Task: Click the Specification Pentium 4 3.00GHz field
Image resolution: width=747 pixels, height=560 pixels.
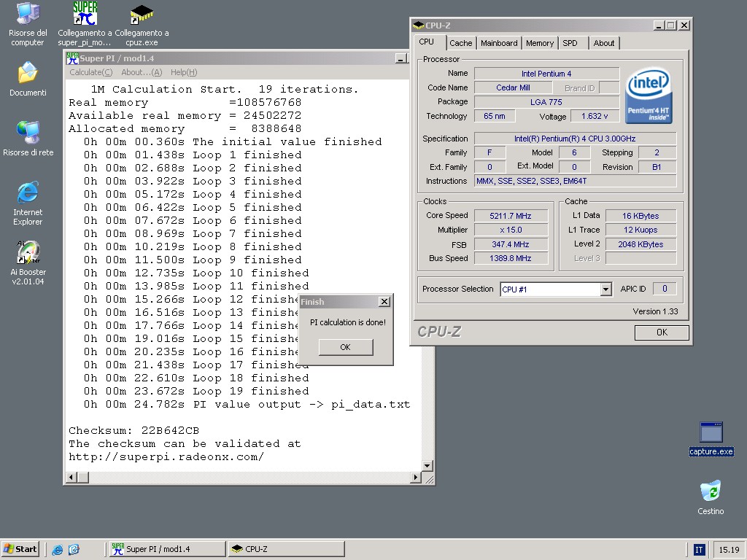Action: (575, 139)
